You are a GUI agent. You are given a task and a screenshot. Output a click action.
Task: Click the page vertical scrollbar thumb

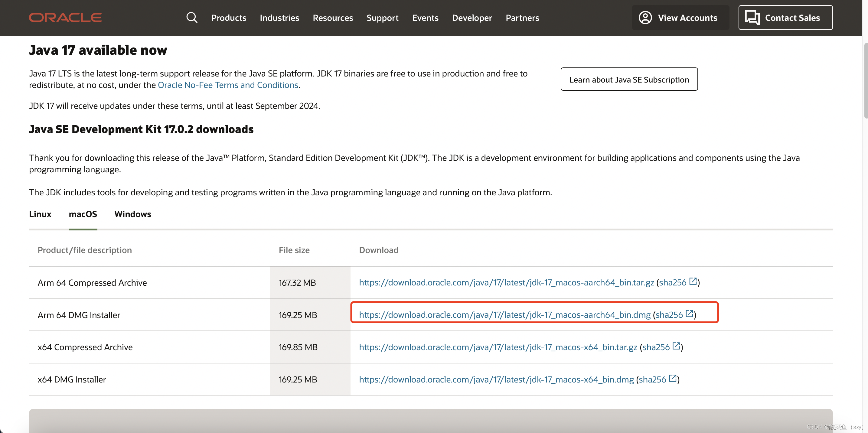(x=865, y=81)
